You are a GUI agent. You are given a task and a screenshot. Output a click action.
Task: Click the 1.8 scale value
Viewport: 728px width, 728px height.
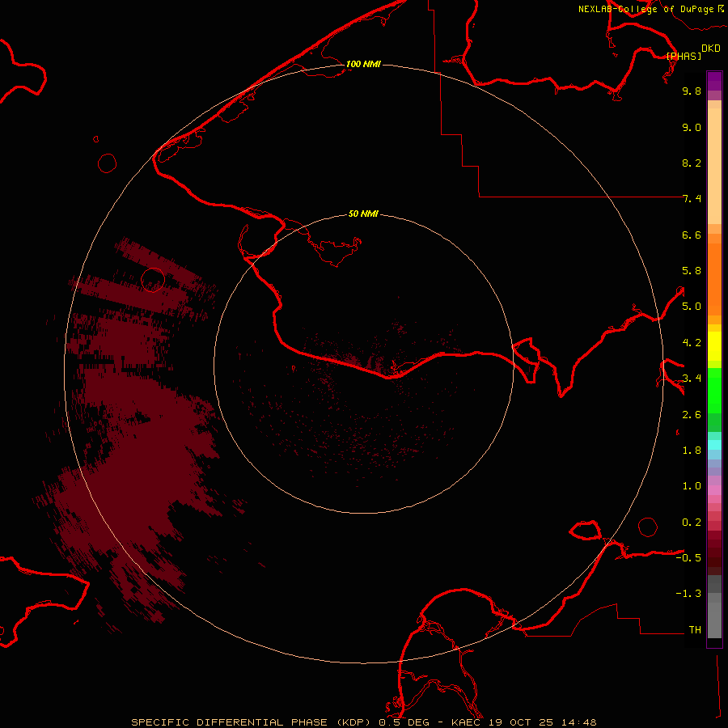[692, 451]
